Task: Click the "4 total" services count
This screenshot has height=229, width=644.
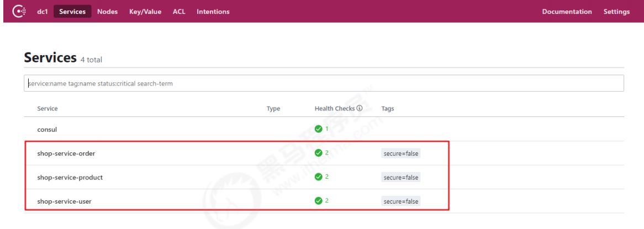Action: (x=91, y=60)
